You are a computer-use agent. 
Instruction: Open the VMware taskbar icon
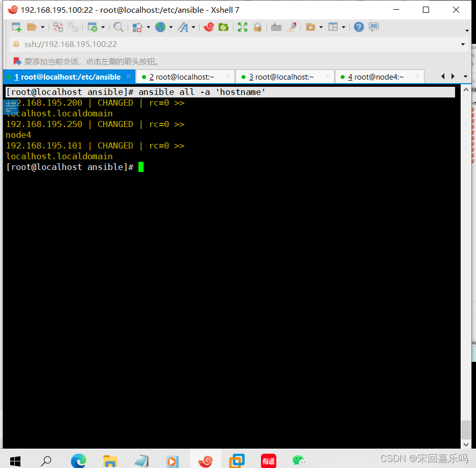[237, 461]
